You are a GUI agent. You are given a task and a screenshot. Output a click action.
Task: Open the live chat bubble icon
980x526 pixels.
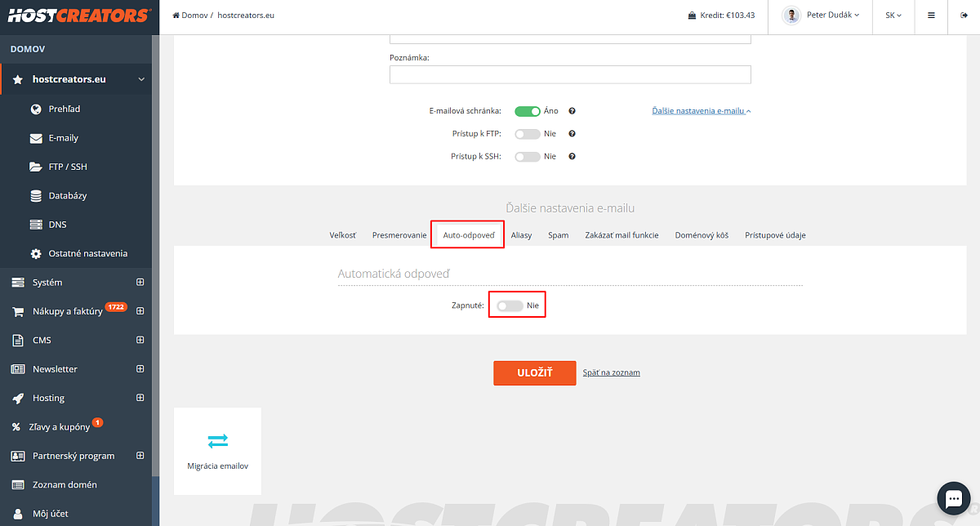click(953, 497)
